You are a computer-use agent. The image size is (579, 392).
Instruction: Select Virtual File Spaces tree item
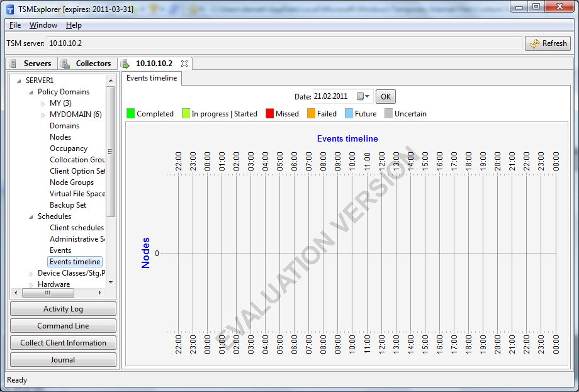(77, 194)
